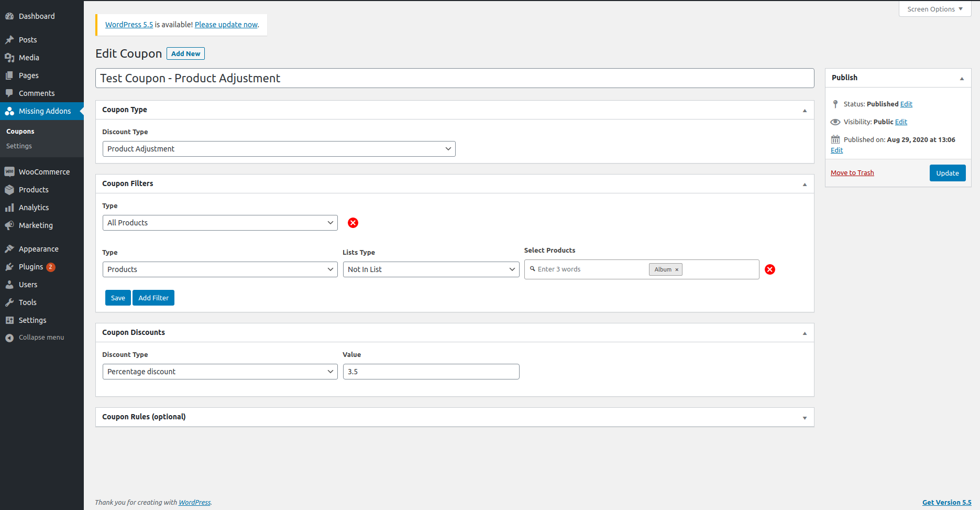Expand the Coupon Rules (optional) panel
980x510 pixels.
pyautogui.click(x=805, y=417)
